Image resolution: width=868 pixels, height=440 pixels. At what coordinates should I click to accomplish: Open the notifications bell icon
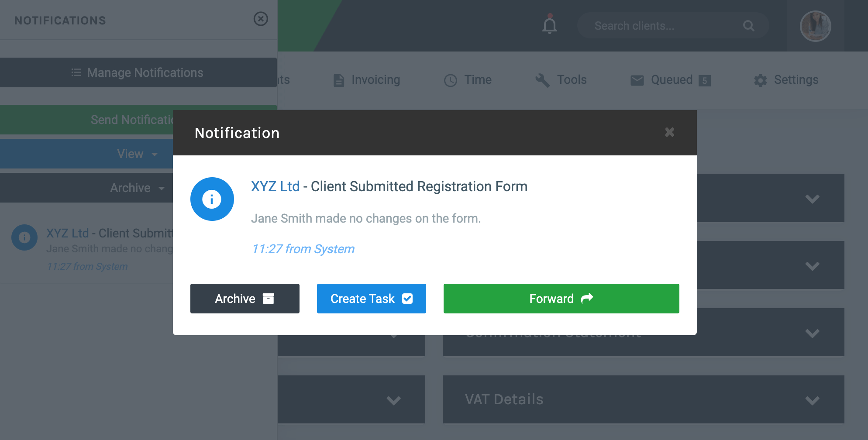pos(550,24)
